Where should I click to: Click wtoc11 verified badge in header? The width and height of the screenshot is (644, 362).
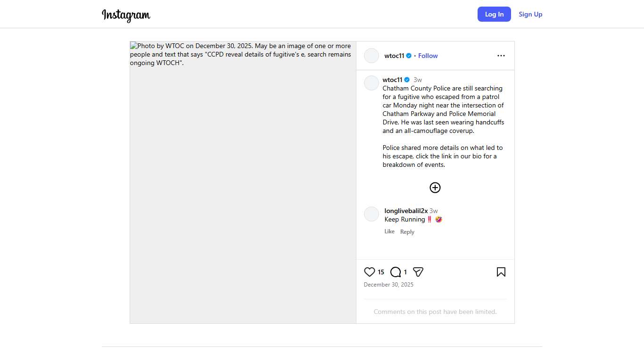409,56
